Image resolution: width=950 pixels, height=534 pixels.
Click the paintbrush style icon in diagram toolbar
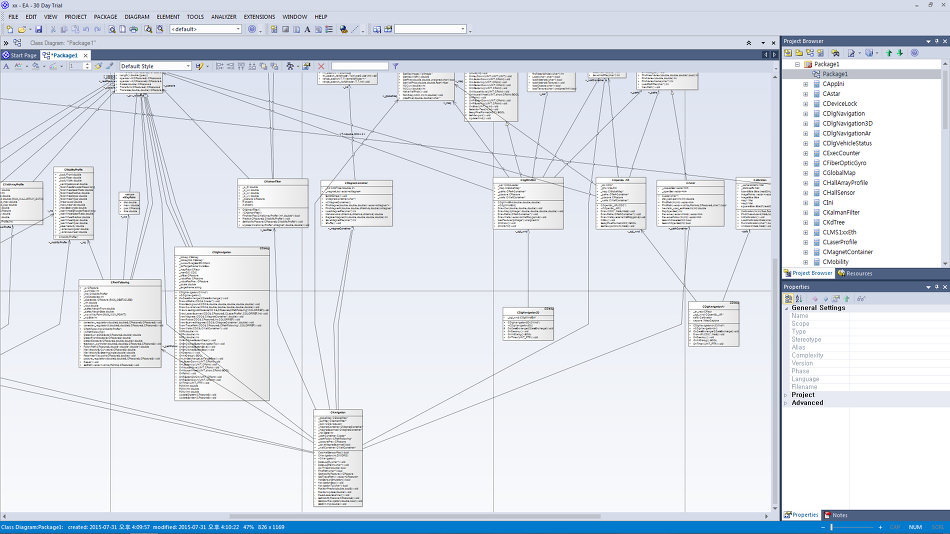98,66
